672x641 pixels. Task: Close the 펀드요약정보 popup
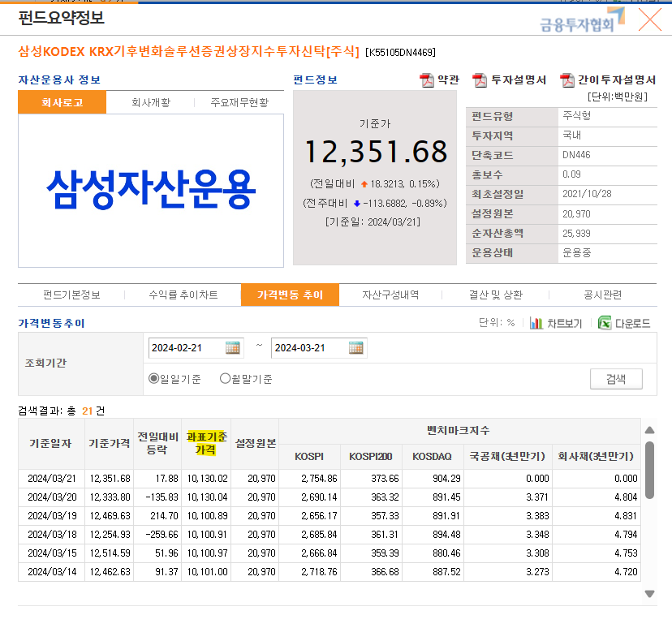tap(649, 21)
